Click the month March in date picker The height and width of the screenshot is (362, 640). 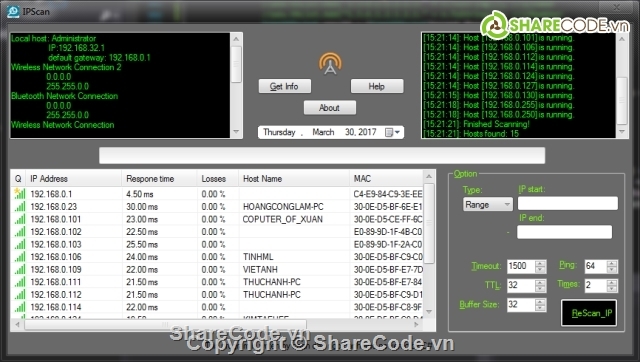pyautogui.click(x=323, y=132)
